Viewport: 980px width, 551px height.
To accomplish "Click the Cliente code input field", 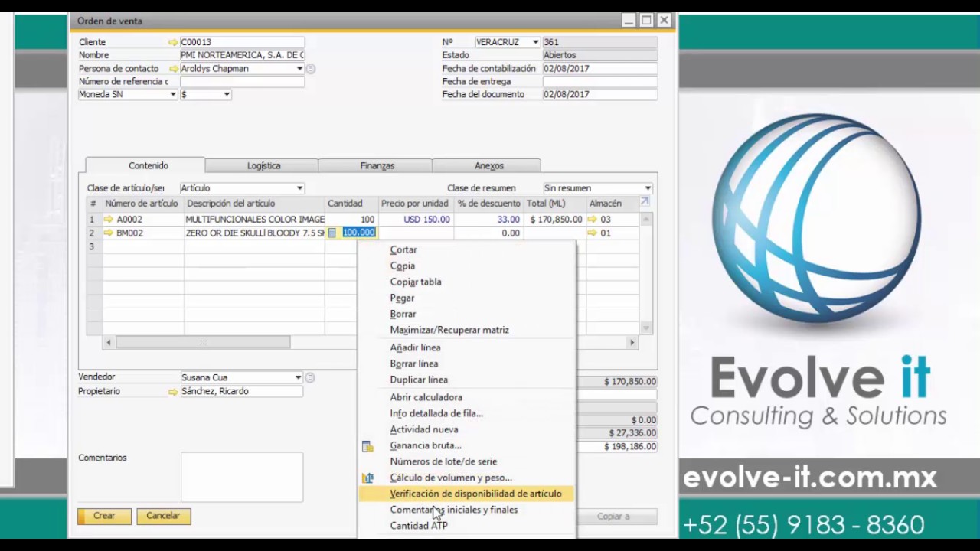I will coord(242,42).
